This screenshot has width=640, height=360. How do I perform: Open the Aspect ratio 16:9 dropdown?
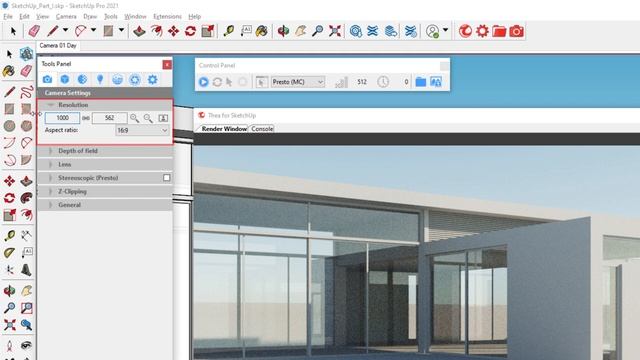[x=142, y=130]
